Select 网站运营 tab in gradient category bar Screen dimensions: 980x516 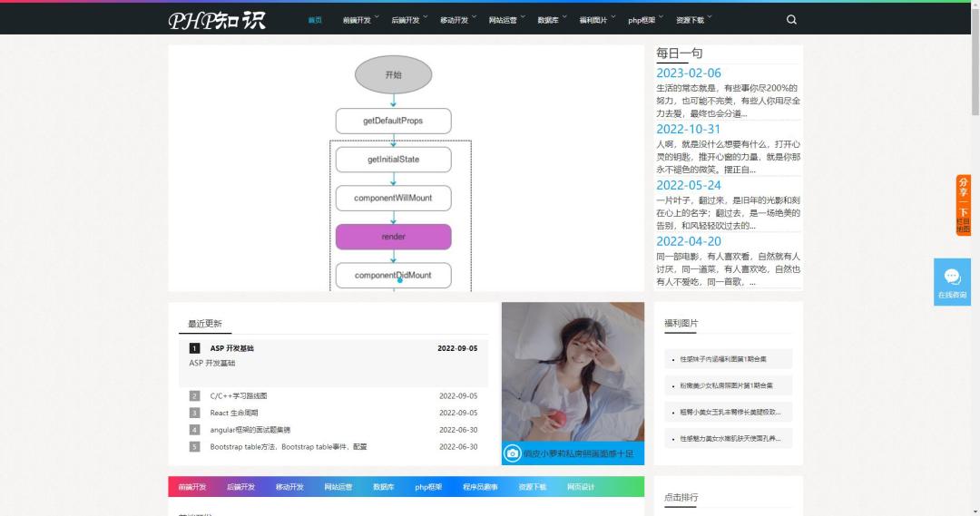click(338, 487)
